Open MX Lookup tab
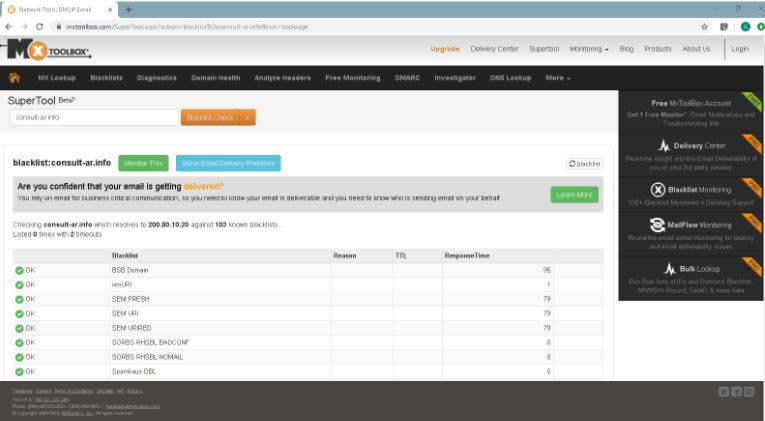 57,78
